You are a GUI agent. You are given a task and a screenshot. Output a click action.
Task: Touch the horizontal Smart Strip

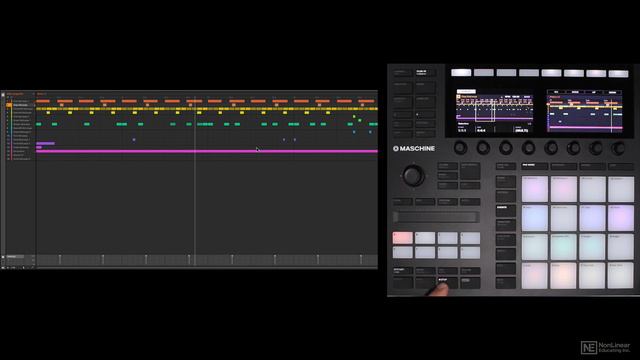click(x=436, y=217)
